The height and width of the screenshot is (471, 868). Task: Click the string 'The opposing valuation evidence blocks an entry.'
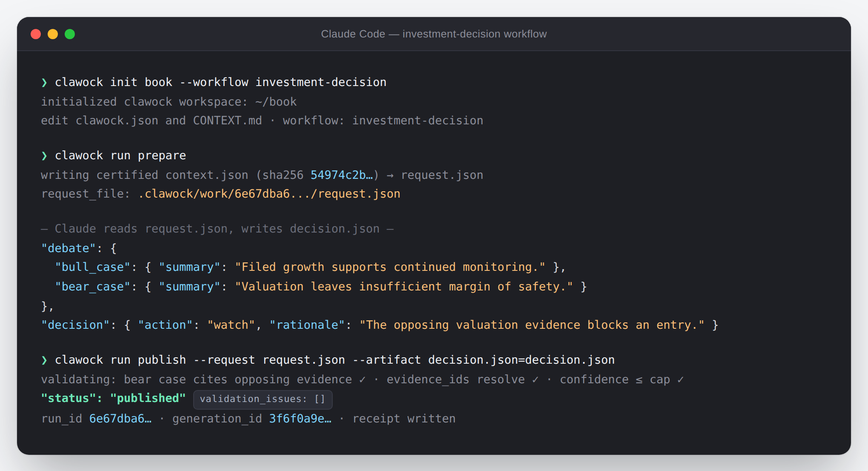coord(532,325)
